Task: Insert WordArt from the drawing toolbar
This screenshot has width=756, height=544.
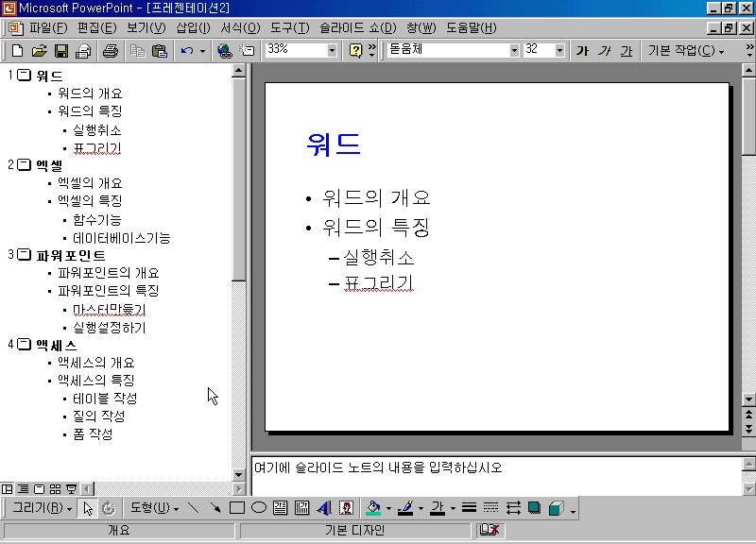Action: [x=324, y=508]
